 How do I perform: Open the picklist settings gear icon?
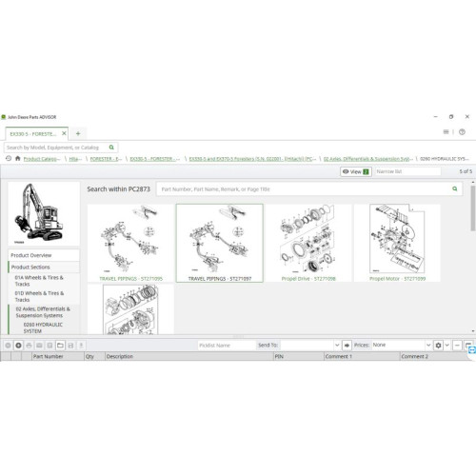coord(438,346)
